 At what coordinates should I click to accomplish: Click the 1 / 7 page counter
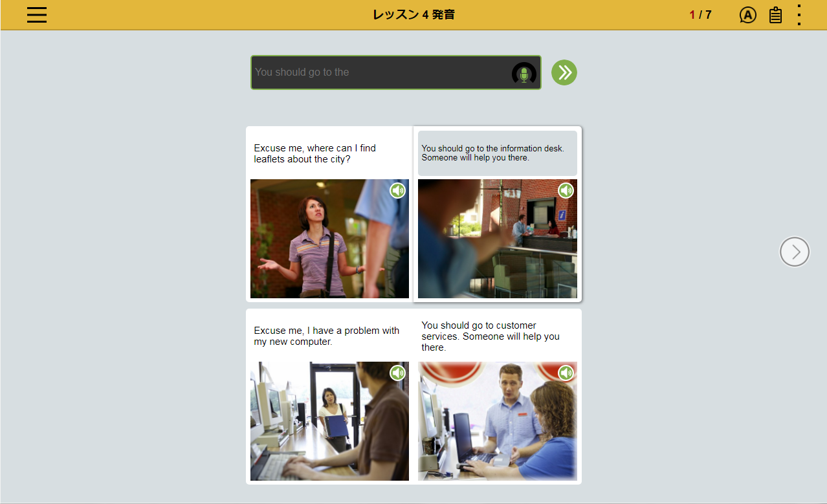700,15
